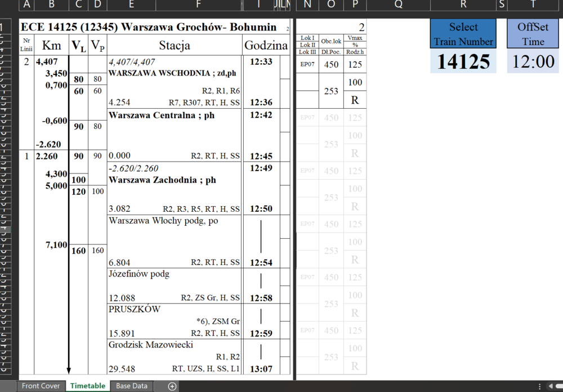This screenshot has width=563, height=392.
Task: Click time 12:36 cell
Action: click(261, 103)
